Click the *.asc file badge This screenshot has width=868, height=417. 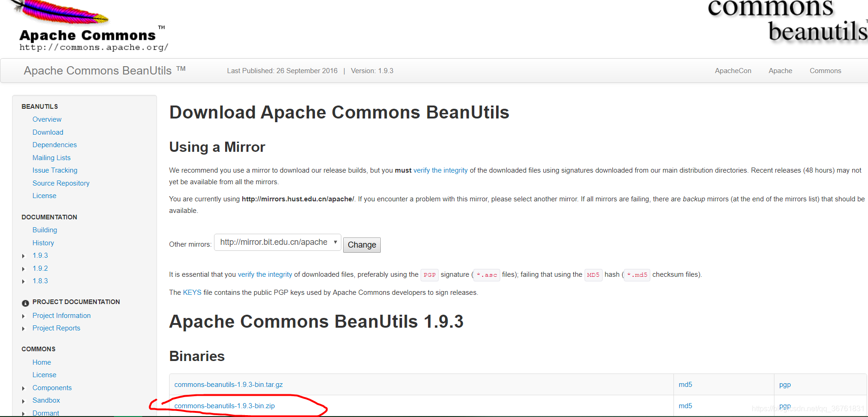click(x=486, y=274)
